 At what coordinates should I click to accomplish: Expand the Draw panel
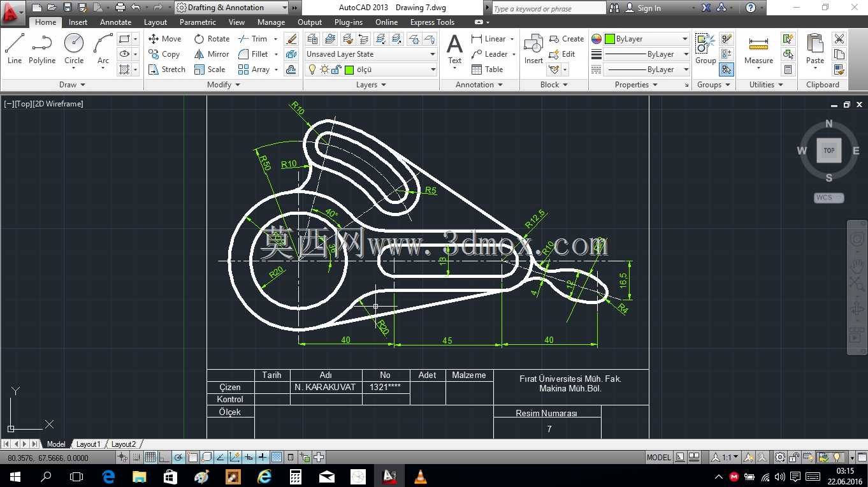point(72,85)
